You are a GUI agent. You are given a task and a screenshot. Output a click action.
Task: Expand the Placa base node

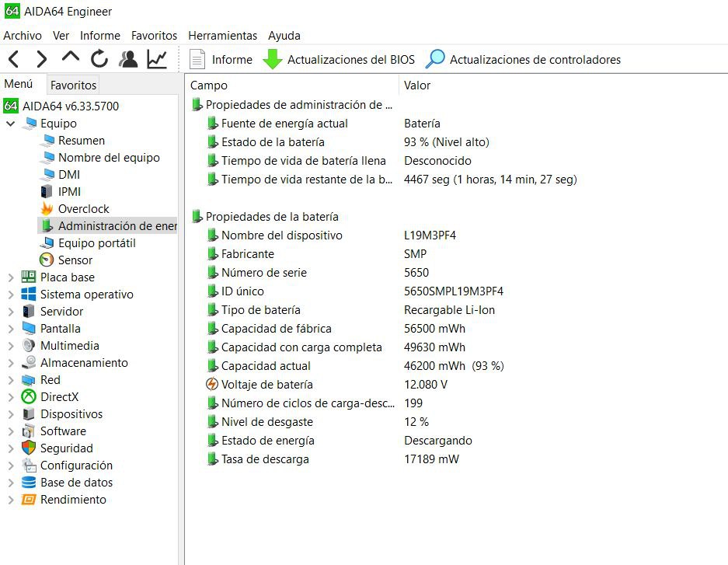click(x=11, y=277)
